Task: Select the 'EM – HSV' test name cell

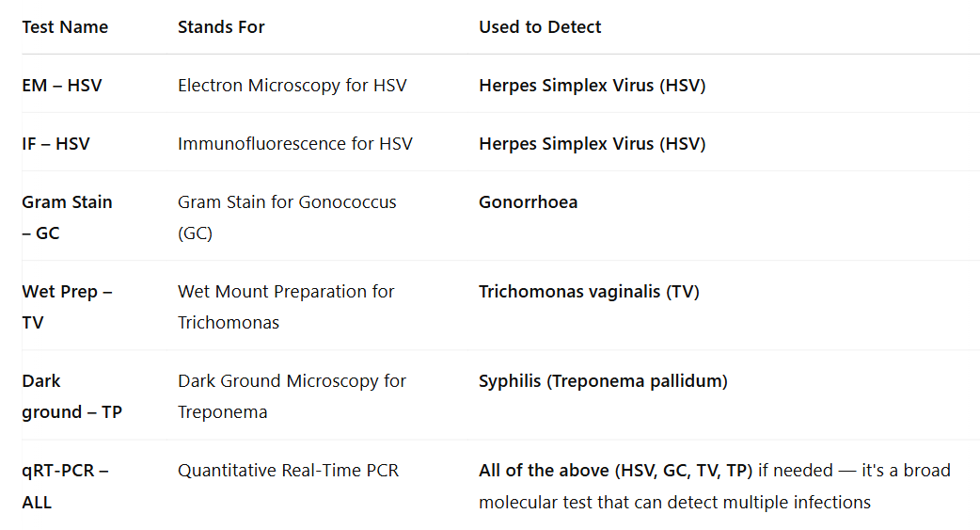Action: coord(62,85)
